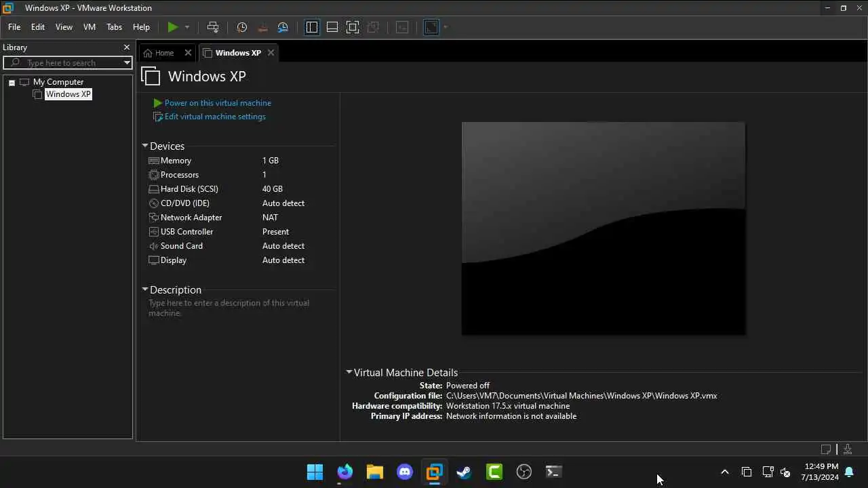Select the Windows XP tab

pyautogui.click(x=238, y=53)
